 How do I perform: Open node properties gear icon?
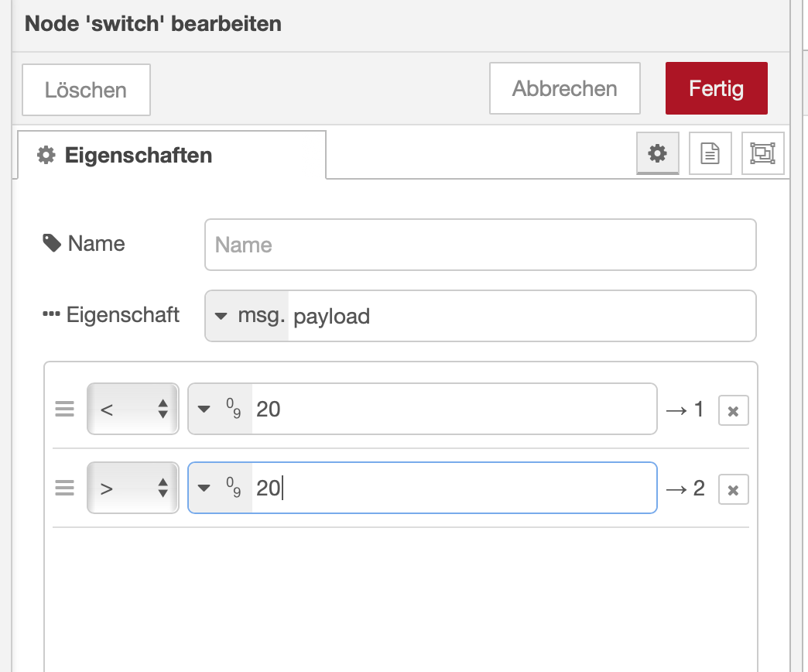pos(657,153)
